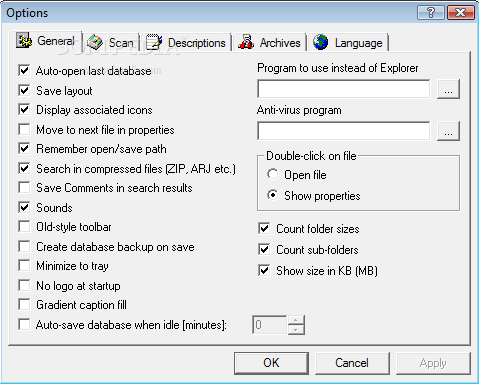Click the Help question mark button

click(x=431, y=13)
